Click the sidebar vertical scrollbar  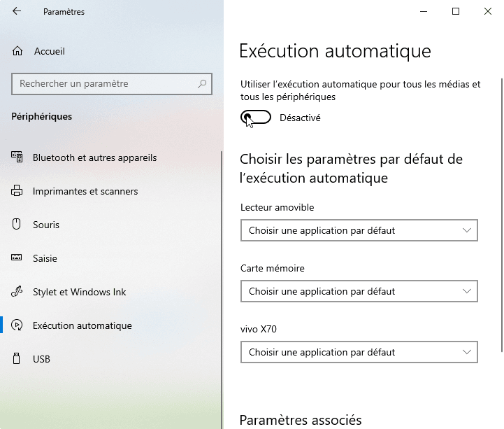tap(222, 290)
